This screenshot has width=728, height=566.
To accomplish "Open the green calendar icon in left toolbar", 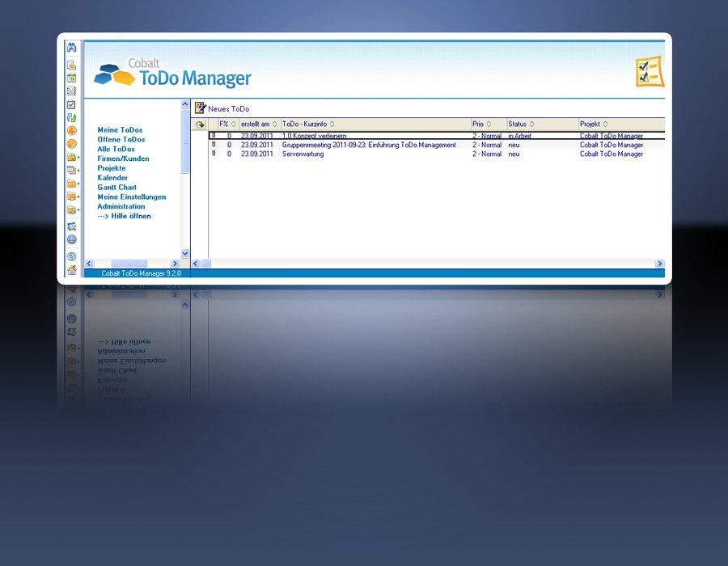I will [x=71, y=78].
